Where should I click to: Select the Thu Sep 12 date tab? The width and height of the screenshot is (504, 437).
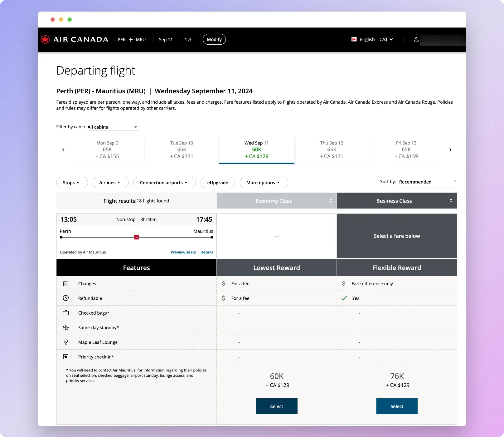click(x=332, y=150)
